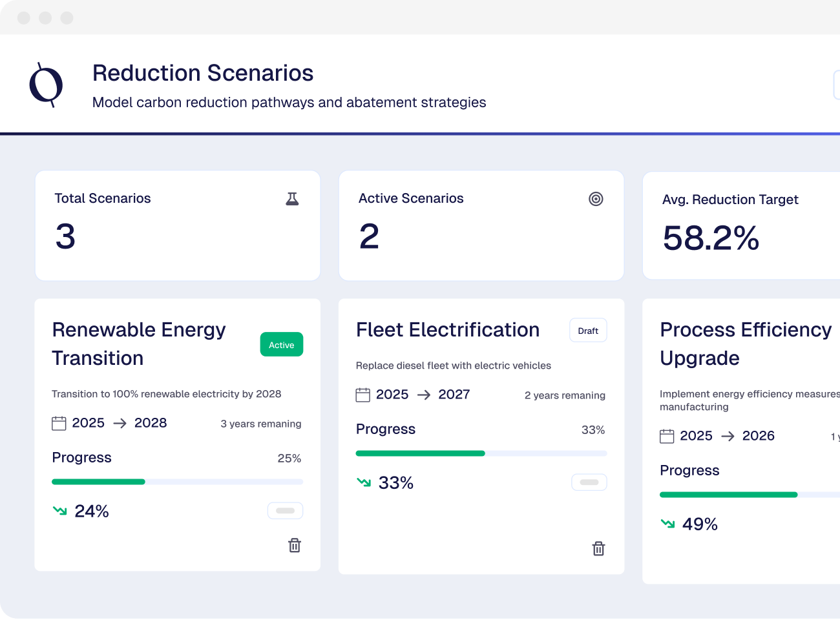Click the Fleet Electrification progress bar
Image resolution: width=840 pixels, height=620 pixels.
[481, 453]
